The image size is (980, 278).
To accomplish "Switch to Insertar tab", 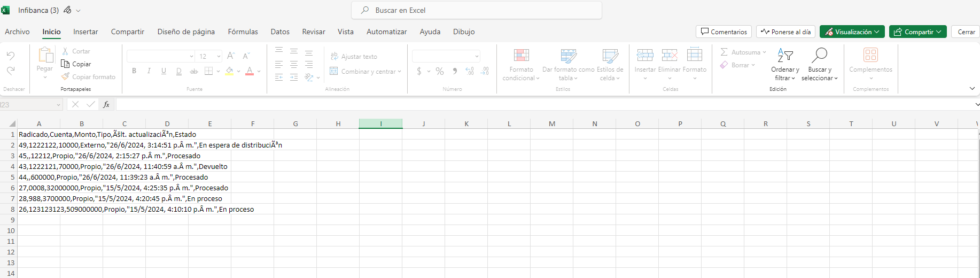I will 85,32.
